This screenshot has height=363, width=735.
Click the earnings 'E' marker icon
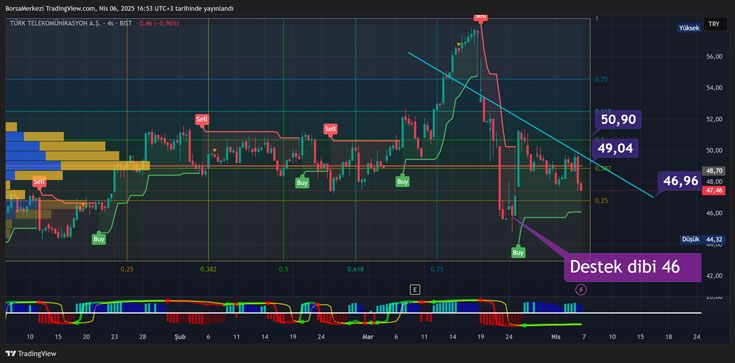[414, 290]
